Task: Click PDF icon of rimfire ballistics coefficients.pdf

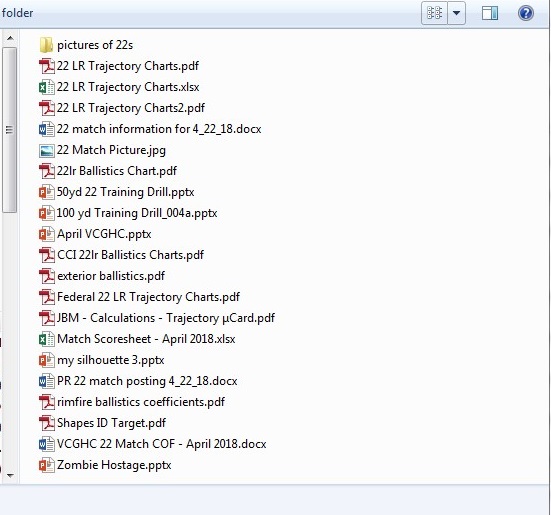Action: [47, 402]
